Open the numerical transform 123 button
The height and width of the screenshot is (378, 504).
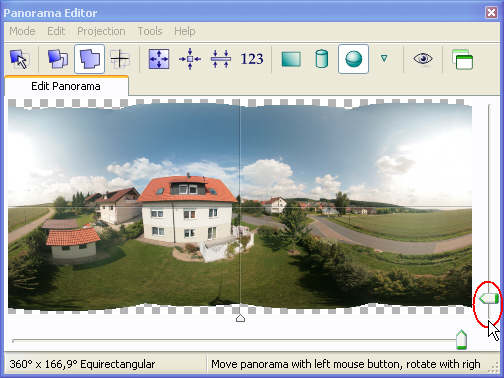pos(252,59)
